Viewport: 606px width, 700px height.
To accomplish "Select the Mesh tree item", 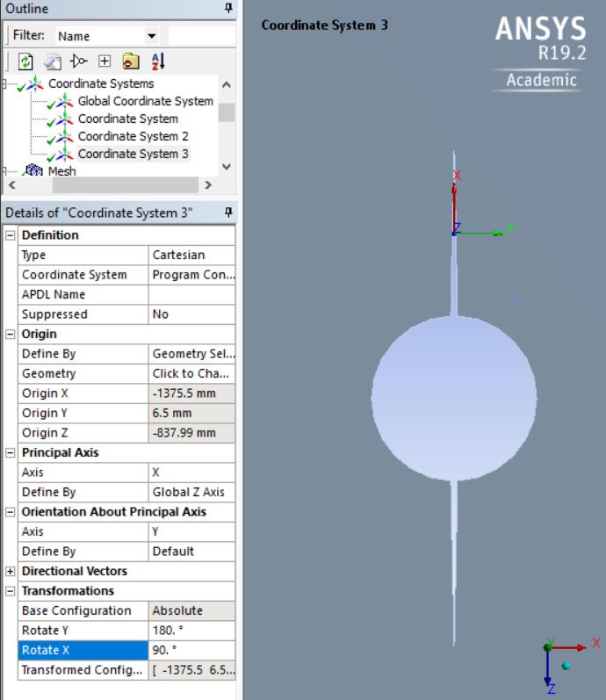I will coord(61,171).
